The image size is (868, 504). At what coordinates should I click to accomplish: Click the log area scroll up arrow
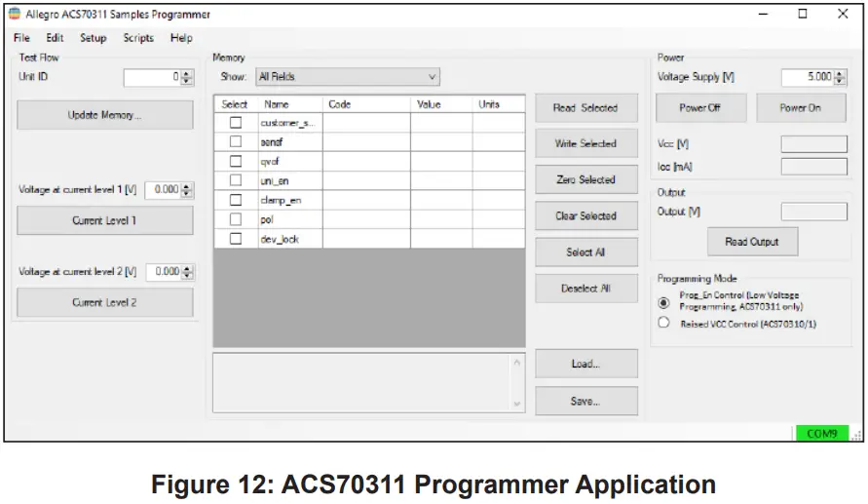(x=517, y=363)
